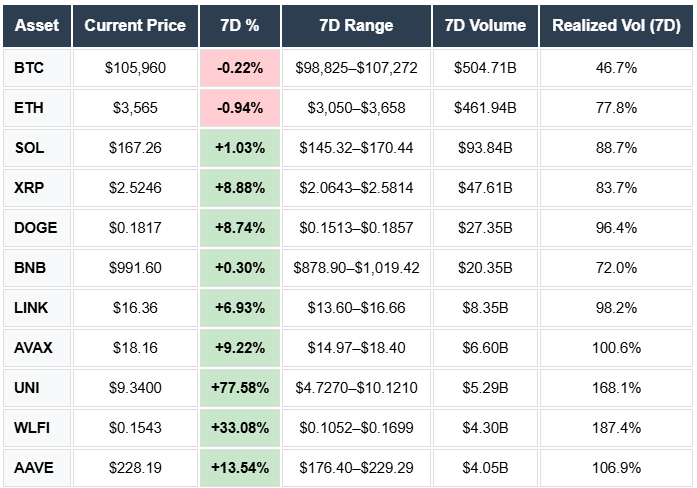Click the Asset column header
Viewport: 697px width, 488px height.
tap(37, 26)
